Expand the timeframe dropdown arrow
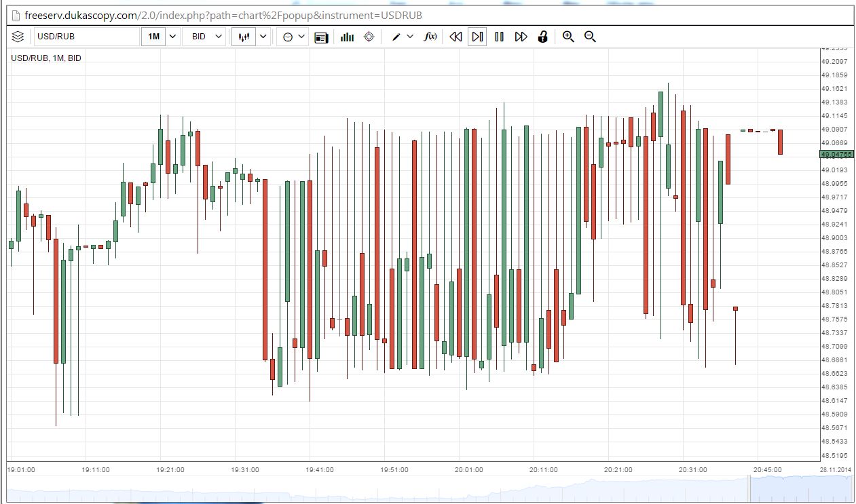This screenshot has height=504, width=856. (x=172, y=37)
